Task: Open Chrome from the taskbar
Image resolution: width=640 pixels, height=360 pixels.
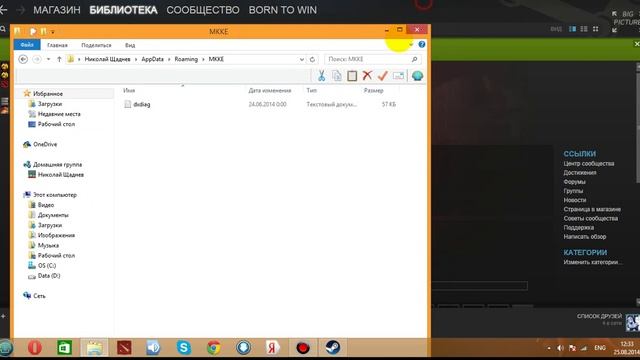Action: click(x=213, y=348)
